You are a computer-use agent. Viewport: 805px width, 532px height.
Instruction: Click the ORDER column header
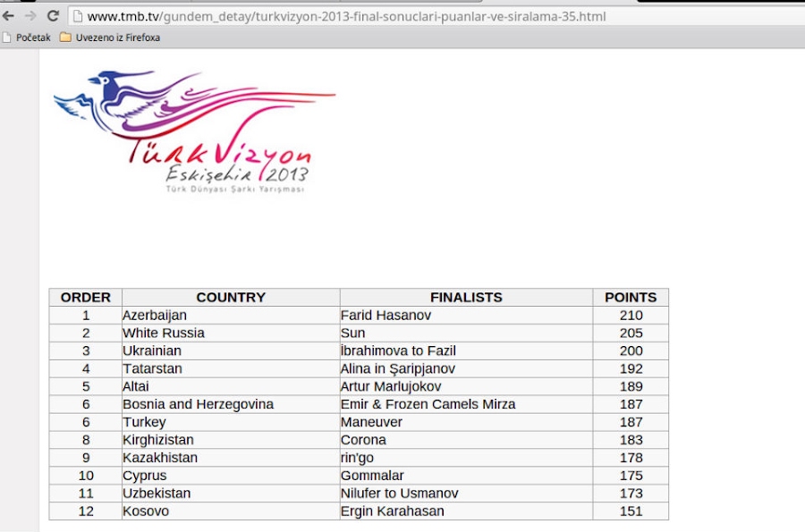pyautogui.click(x=86, y=298)
